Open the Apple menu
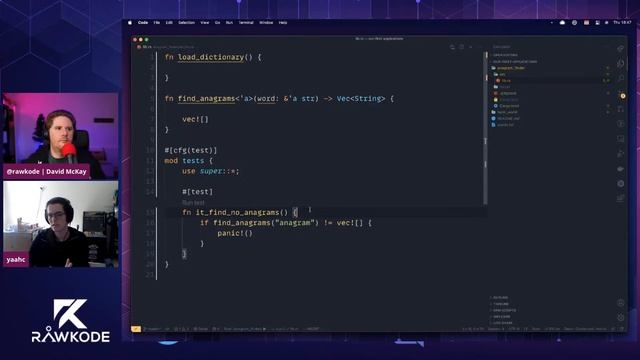Image resolution: width=640 pixels, height=360 pixels. click(x=130, y=23)
